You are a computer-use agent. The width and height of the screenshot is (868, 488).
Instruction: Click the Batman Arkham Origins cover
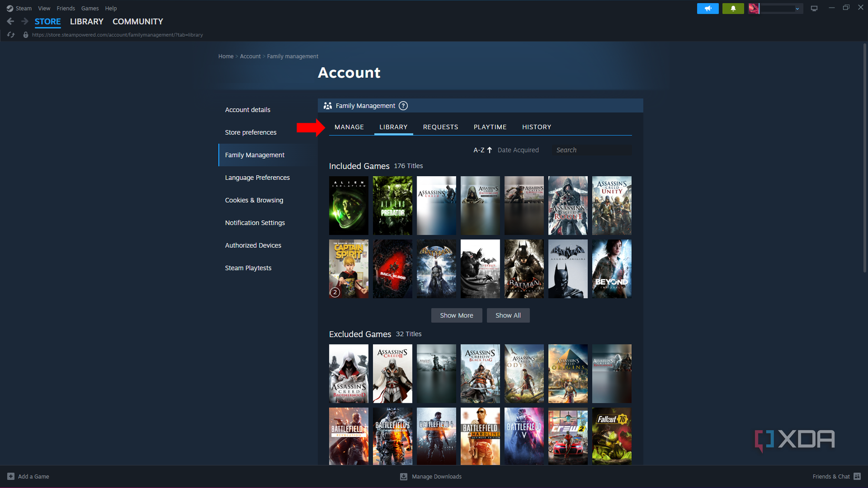568,269
